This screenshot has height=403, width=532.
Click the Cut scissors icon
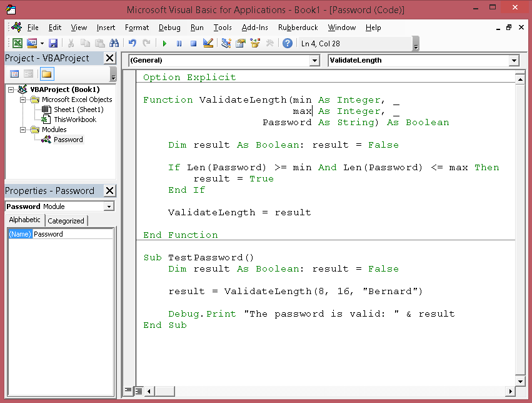click(71, 43)
